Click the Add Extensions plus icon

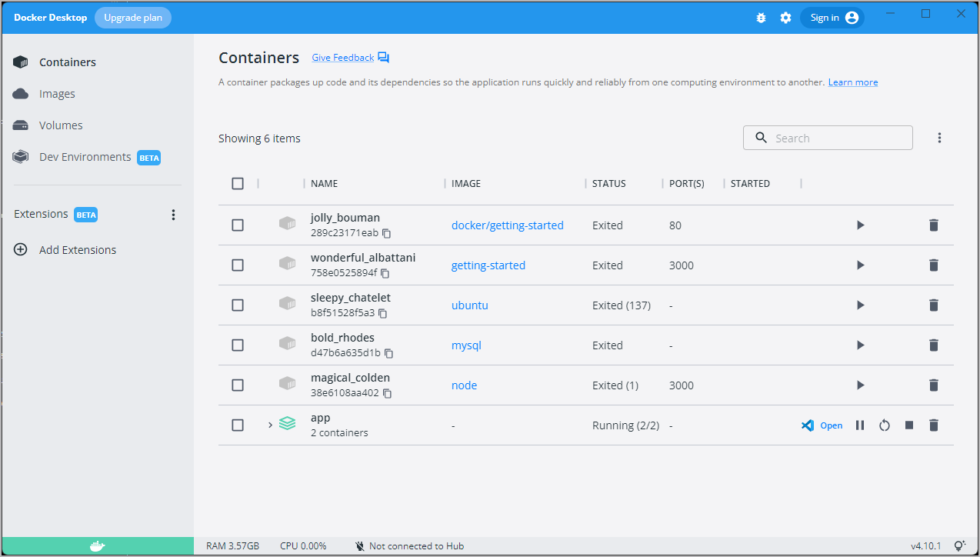(x=21, y=250)
